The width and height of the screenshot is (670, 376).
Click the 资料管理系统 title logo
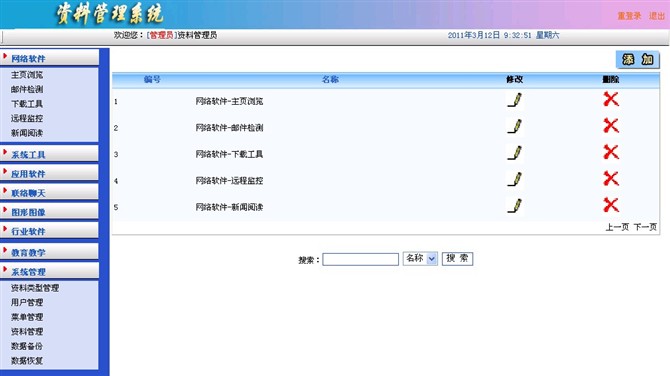[110, 14]
